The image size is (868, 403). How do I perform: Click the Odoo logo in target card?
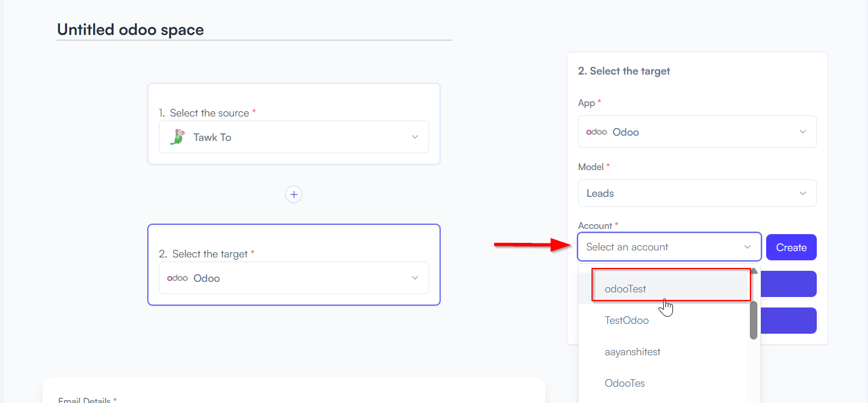click(177, 278)
